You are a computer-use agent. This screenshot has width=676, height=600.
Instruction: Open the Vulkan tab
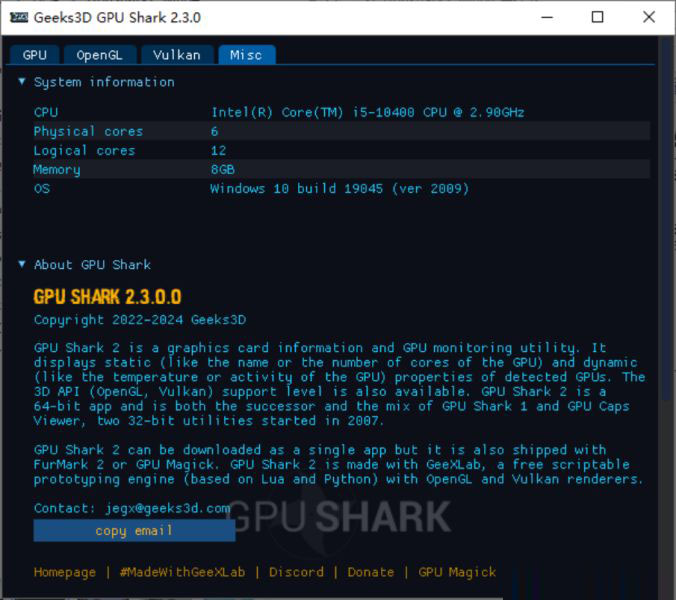point(177,55)
